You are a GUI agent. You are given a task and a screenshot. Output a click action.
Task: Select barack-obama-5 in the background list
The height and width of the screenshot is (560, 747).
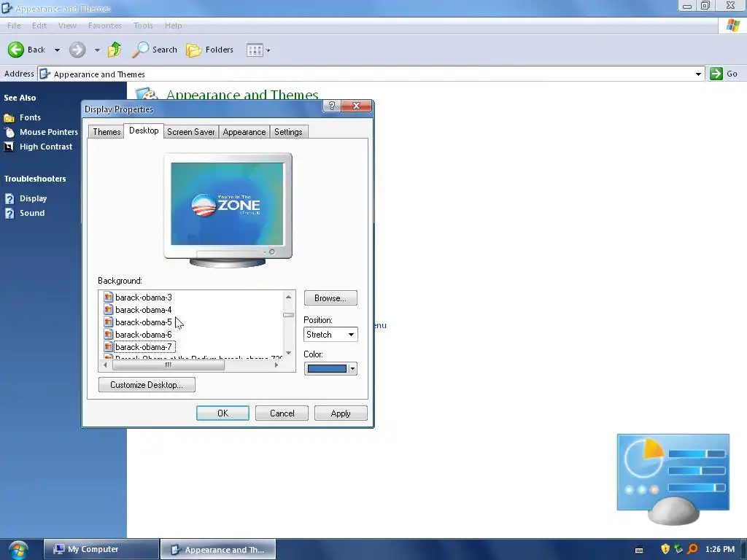point(144,322)
